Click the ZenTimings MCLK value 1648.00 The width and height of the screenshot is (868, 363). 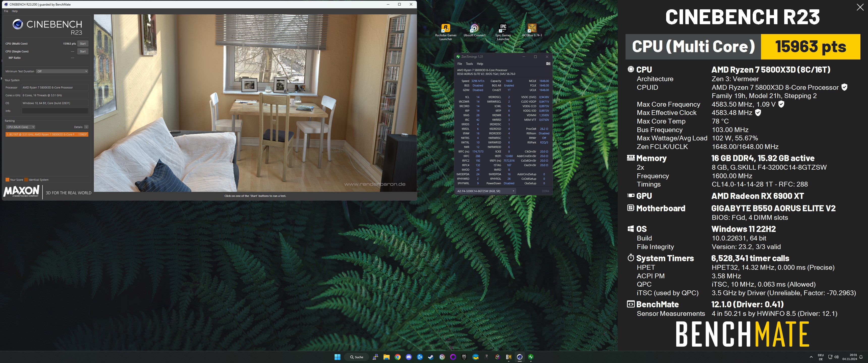[x=544, y=81]
